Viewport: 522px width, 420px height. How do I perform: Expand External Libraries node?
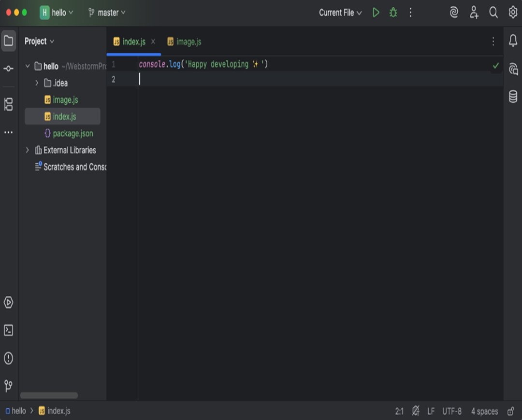coord(27,150)
